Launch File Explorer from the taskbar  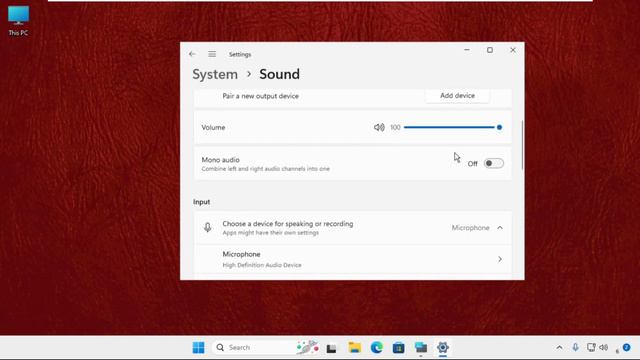click(354, 347)
